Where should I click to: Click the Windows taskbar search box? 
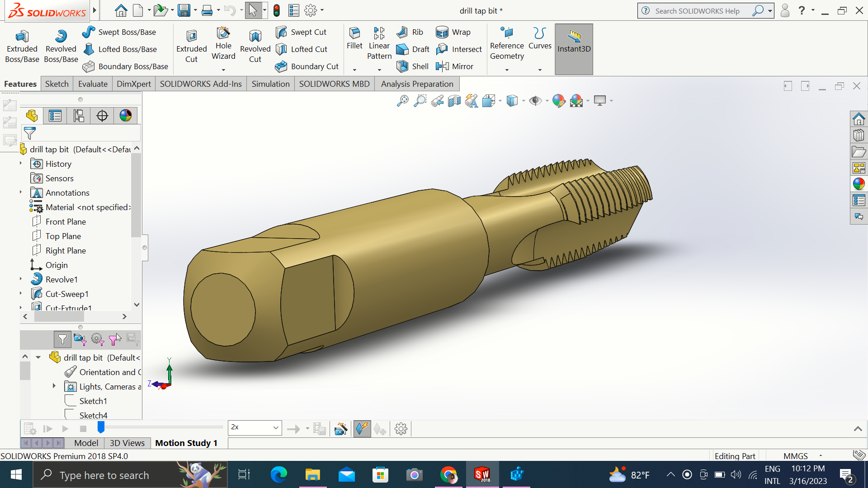tap(130, 475)
